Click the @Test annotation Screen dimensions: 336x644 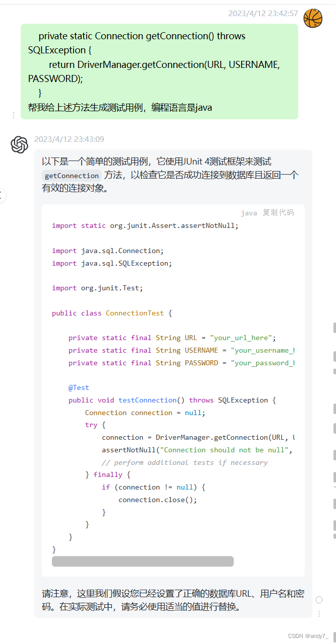click(79, 387)
